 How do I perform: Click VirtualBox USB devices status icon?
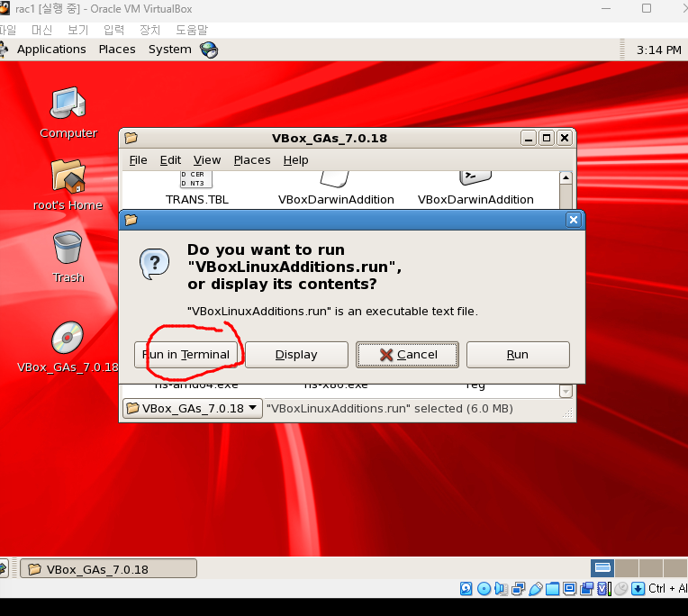(x=535, y=589)
